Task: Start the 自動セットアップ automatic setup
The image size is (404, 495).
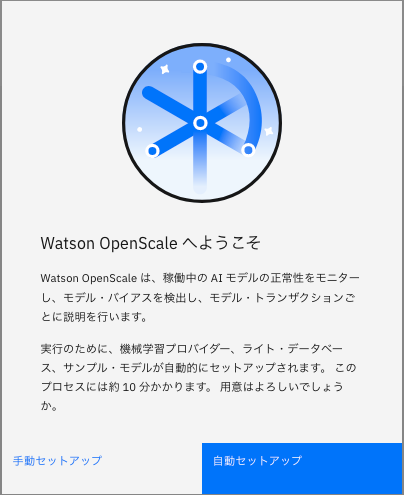Action: [x=302, y=468]
